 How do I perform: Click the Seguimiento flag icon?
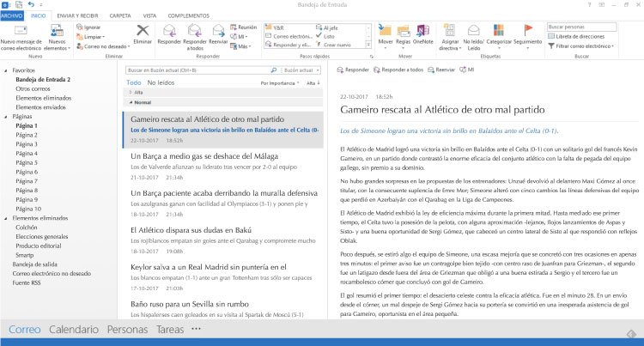point(528,30)
